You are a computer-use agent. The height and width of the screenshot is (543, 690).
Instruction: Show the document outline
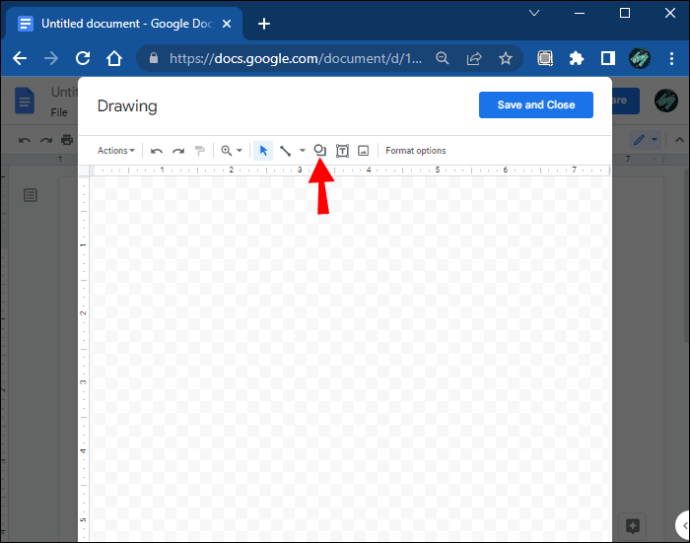[x=30, y=195]
